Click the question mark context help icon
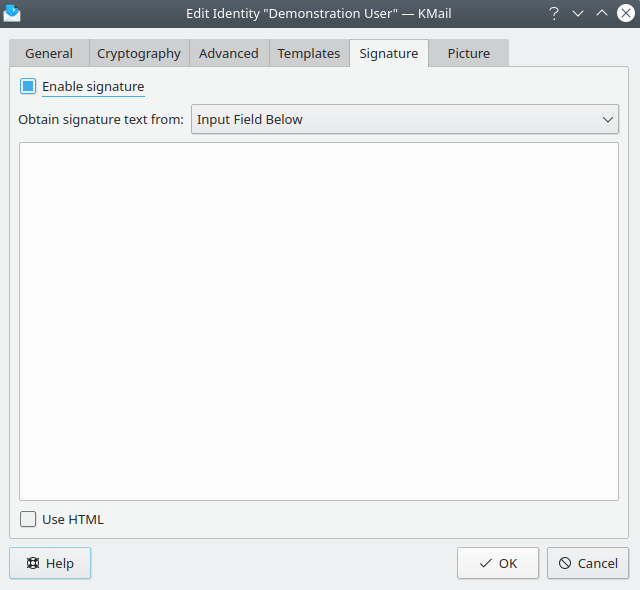Viewport: 640px width, 590px height. pyautogui.click(x=554, y=14)
